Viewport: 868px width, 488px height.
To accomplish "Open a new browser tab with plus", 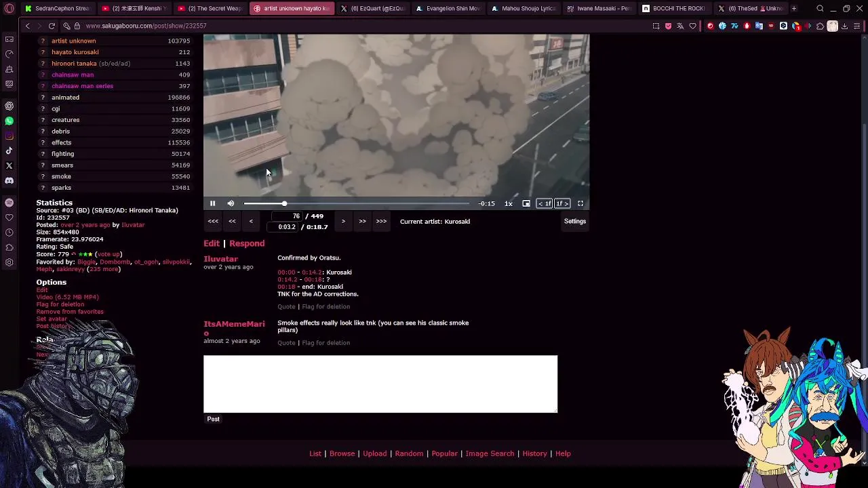I will 794,9.
